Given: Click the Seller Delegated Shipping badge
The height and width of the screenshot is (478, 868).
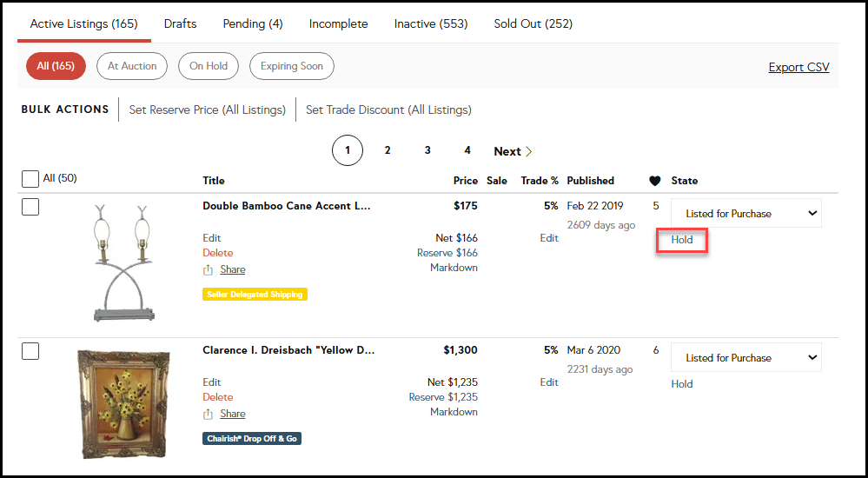Looking at the screenshot, I should click(255, 294).
